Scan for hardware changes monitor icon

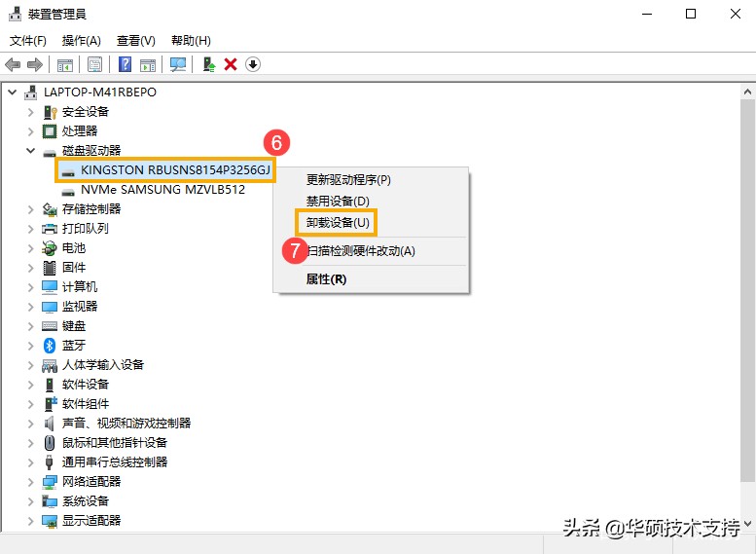(178, 64)
